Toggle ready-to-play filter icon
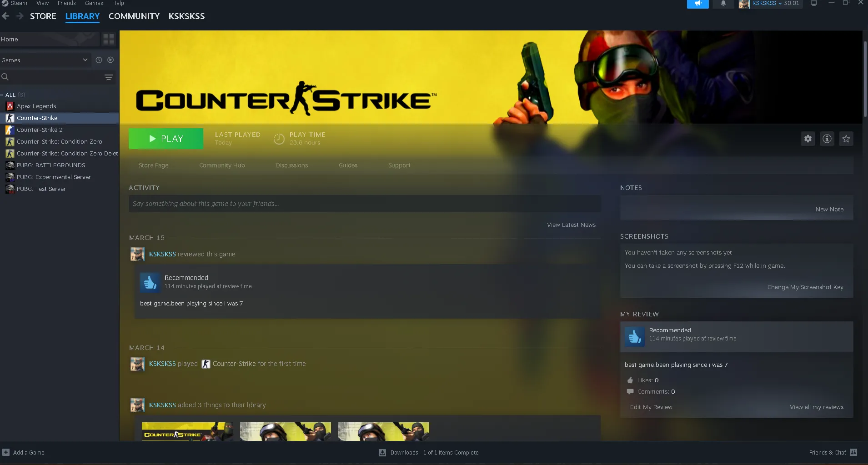This screenshot has height=465, width=868. [x=110, y=60]
